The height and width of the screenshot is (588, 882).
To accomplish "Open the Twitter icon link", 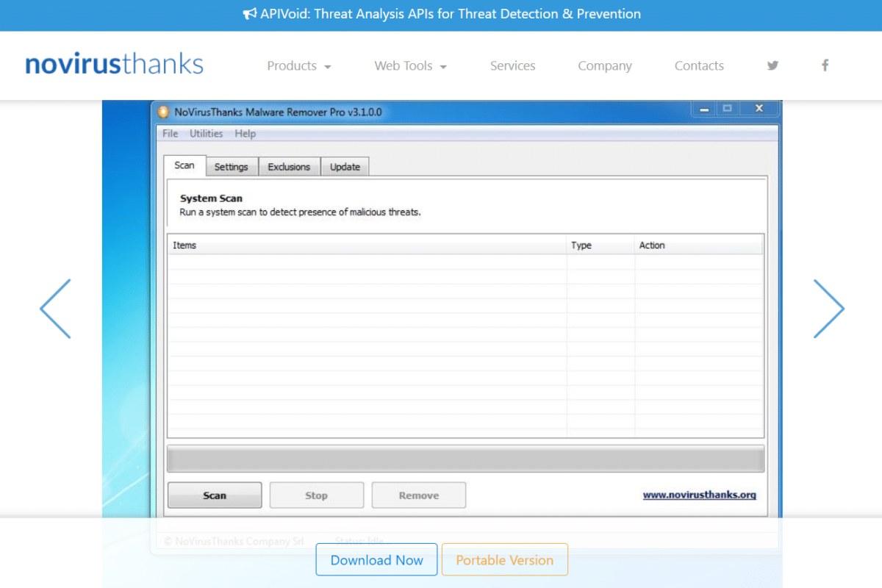I will click(x=772, y=65).
